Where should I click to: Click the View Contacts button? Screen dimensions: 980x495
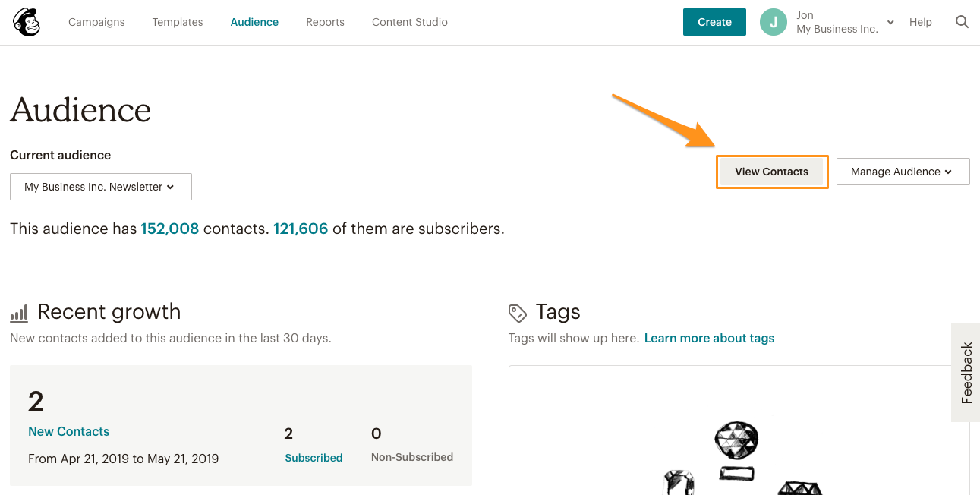pyautogui.click(x=771, y=172)
